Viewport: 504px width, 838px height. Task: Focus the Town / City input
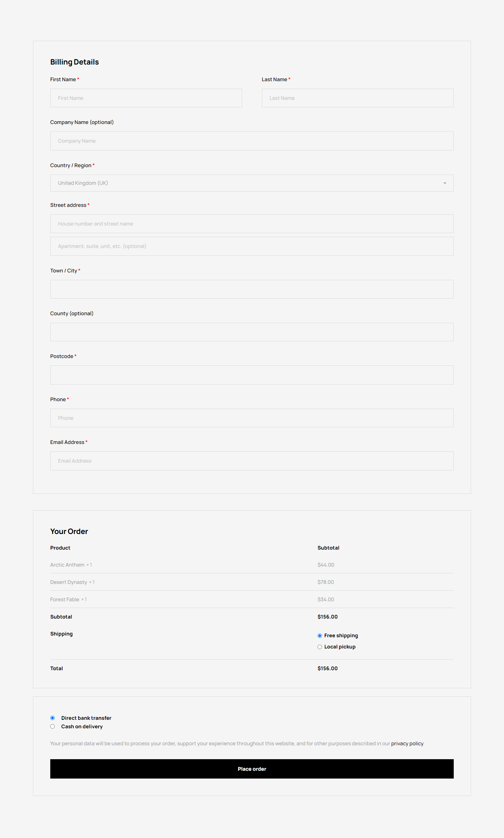pyautogui.click(x=252, y=289)
